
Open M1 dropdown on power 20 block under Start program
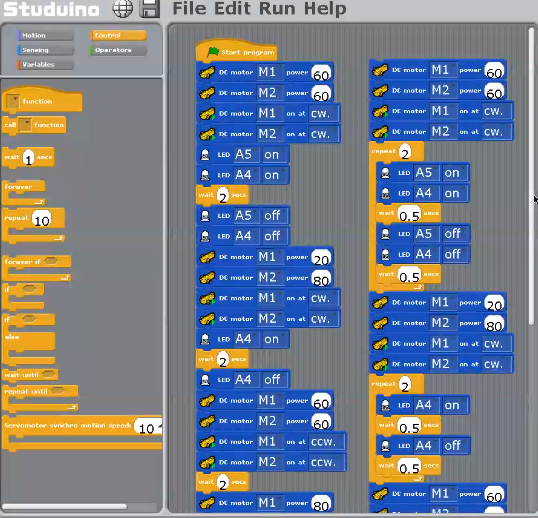coord(270,257)
